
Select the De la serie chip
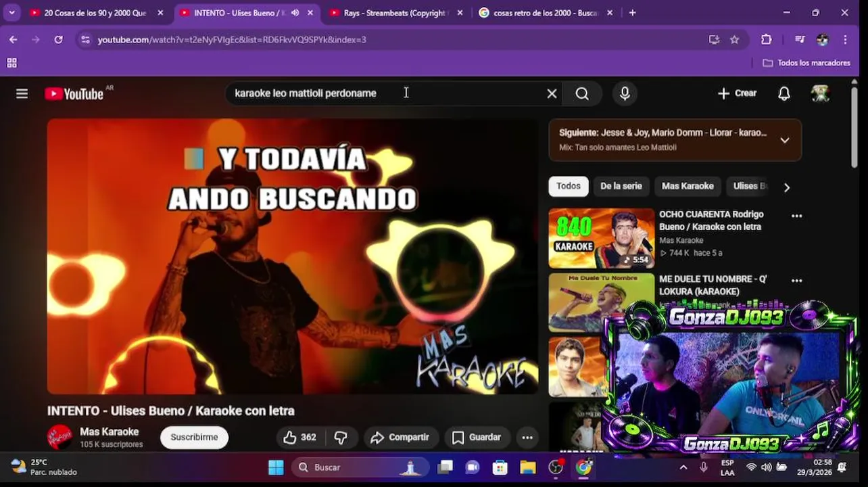(621, 186)
